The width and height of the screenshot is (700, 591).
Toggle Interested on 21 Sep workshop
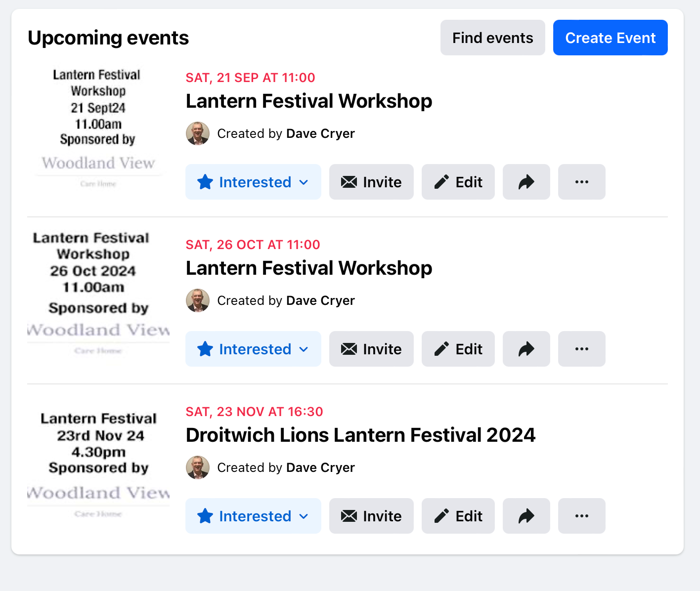pyautogui.click(x=253, y=182)
